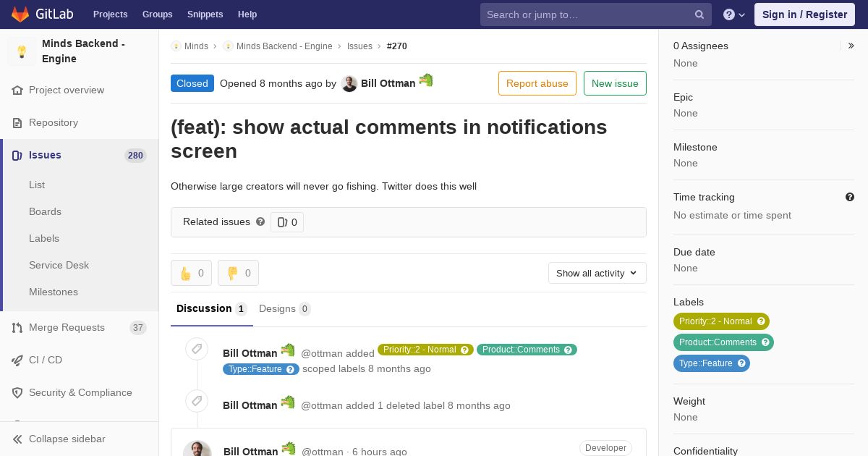868x456 pixels.
Task: Click the Minds Backend lightbulb project avatar
Action: [x=22, y=51]
